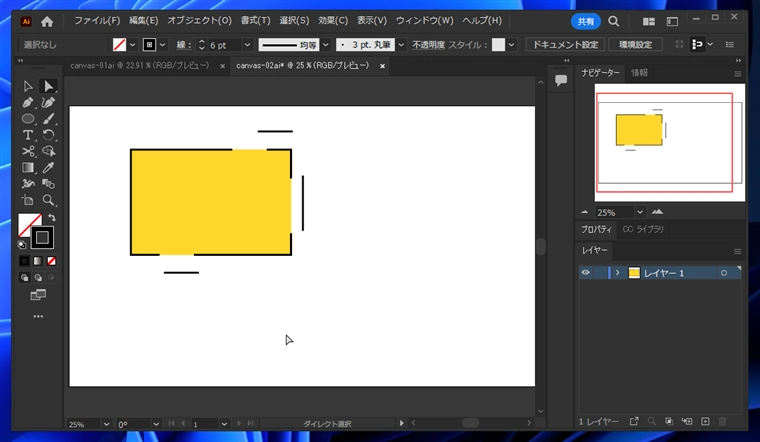Viewport: 760px width, 442px height.
Task: Set Color fill mode button
Action: 24,261
